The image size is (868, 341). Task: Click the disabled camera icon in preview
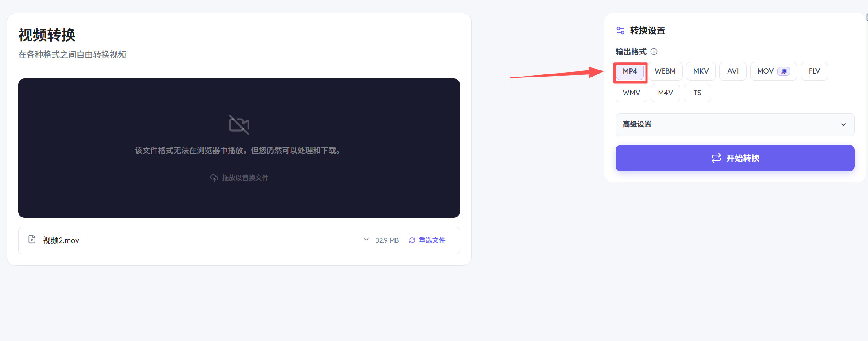[239, 124]
